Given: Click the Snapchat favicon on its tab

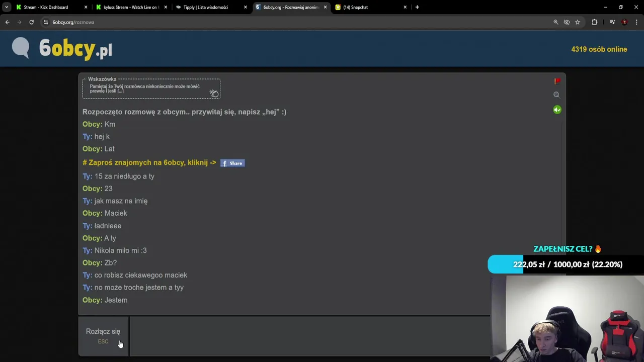Looking at the screenshot, I should coord(338,7).
